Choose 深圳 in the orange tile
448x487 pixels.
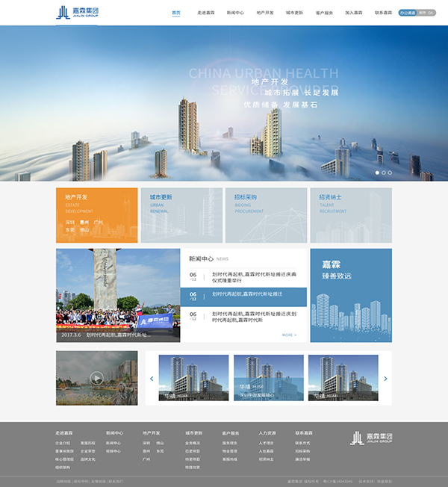point(70,223)
